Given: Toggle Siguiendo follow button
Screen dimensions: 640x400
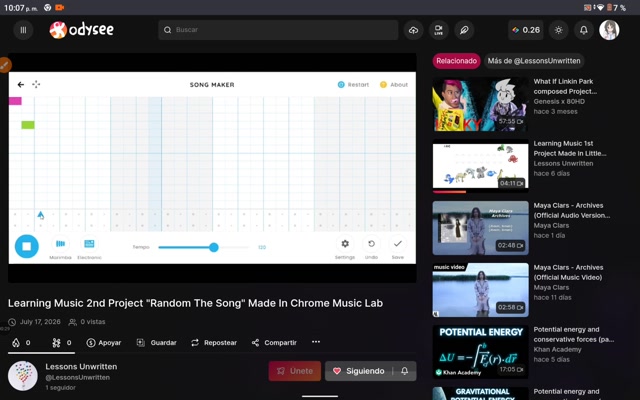Looking at the screenshot, I should [359, 371].
